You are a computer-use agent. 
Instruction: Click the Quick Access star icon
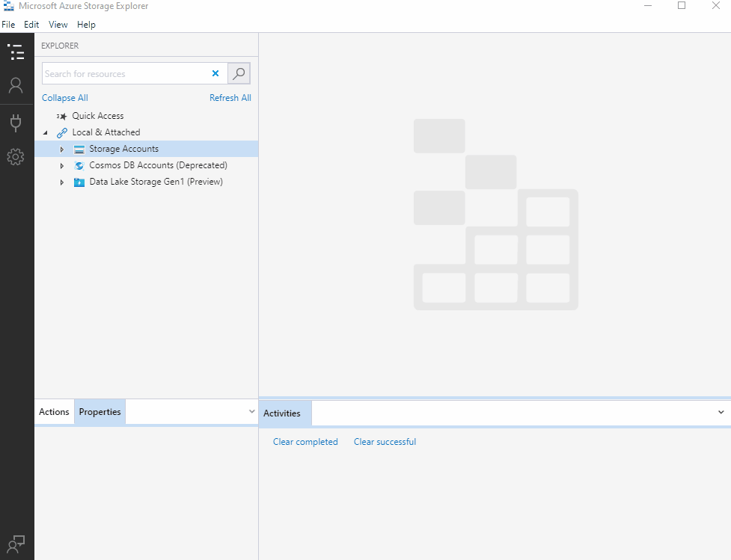(61, 116)
